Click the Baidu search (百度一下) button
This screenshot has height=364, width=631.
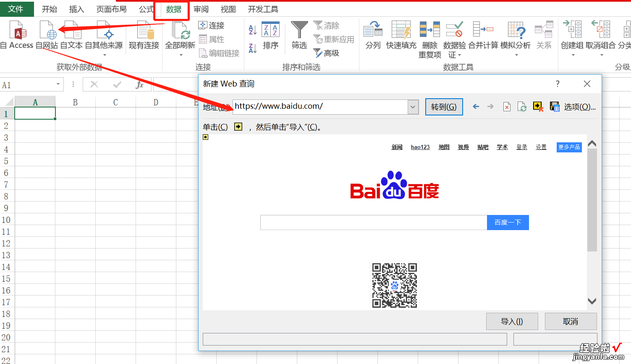click(508, 223)
